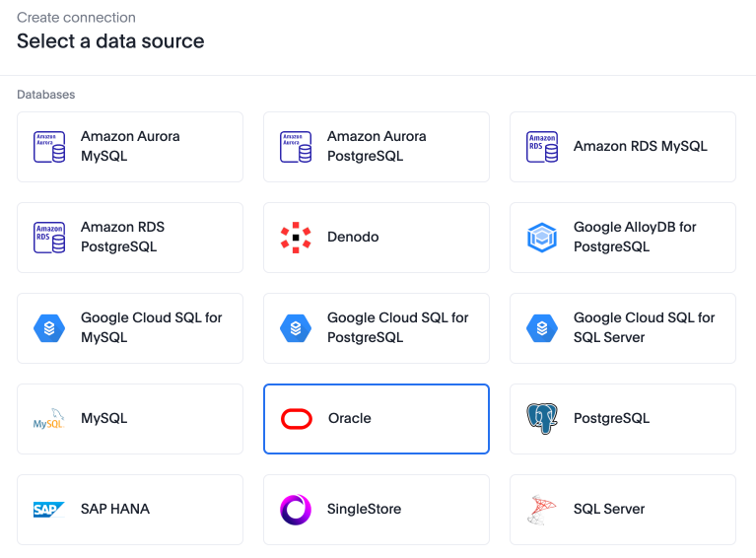Image resolution: width=756 pixels, height=558 pixels.
Task: Choose "Google Cloud SQL for SQL Server" text
Action: (645, 327)
